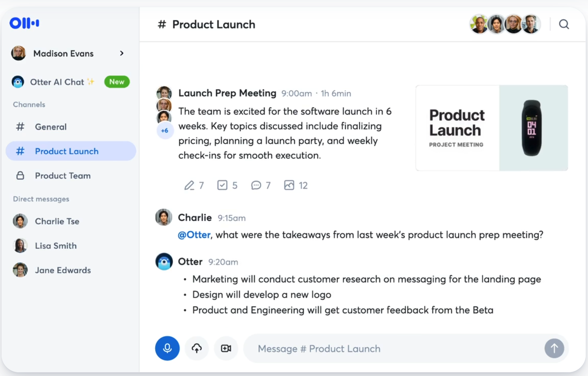Open direct message with Charlie Tse
The image size is (588, 376).
pyautogui.click(x=57, y=221)
